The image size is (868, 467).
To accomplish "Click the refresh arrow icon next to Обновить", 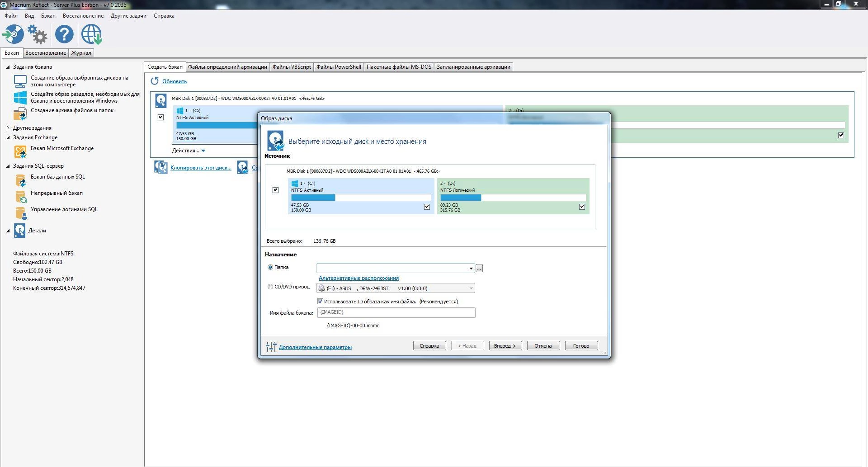I will 155,81.
